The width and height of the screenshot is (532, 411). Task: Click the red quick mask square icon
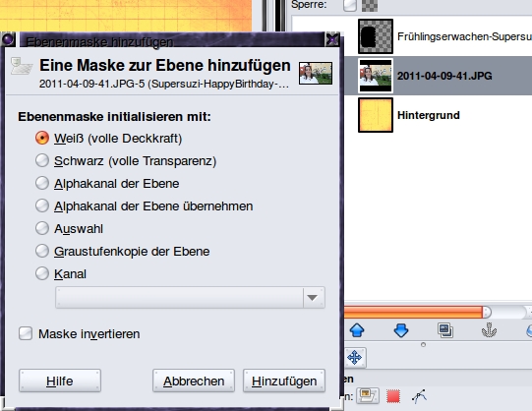[x=393, y=396]
